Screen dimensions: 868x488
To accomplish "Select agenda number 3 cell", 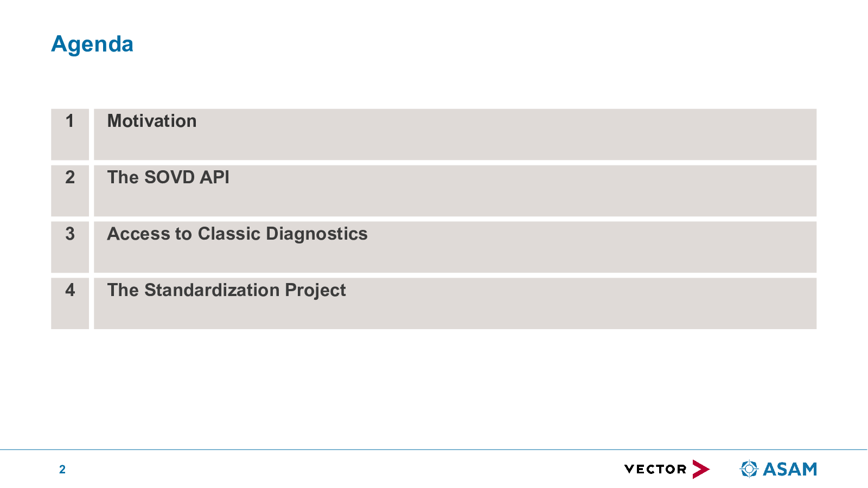I will coord(70,247).
